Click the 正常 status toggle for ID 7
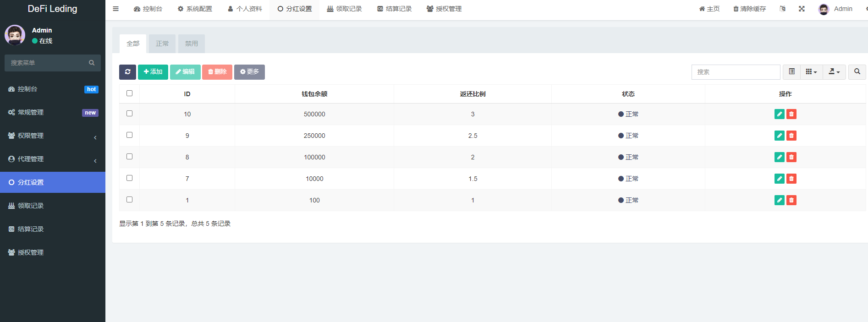The width and height of the screenshot is (868, 322). tap(628, 179)
